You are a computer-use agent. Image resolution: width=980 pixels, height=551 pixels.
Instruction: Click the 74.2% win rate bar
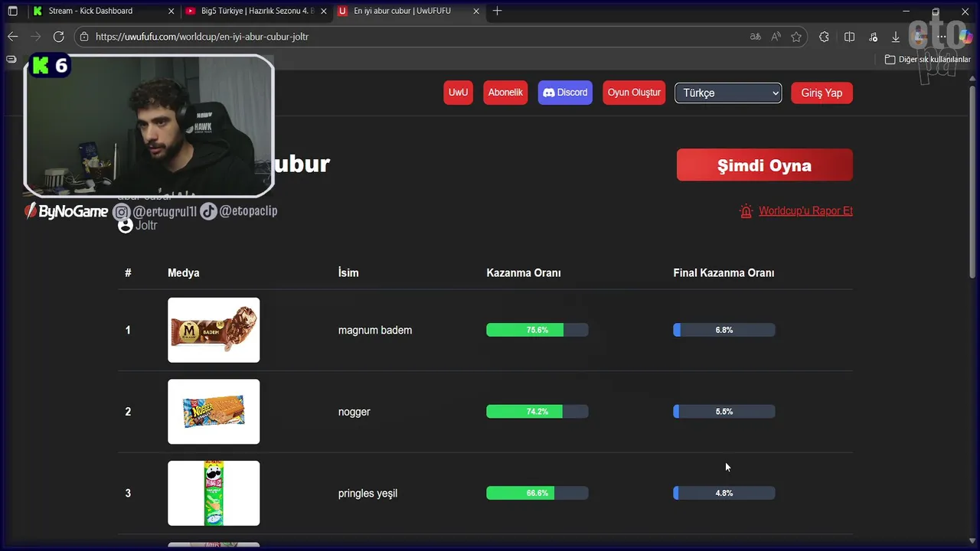[x=537, y=412]
